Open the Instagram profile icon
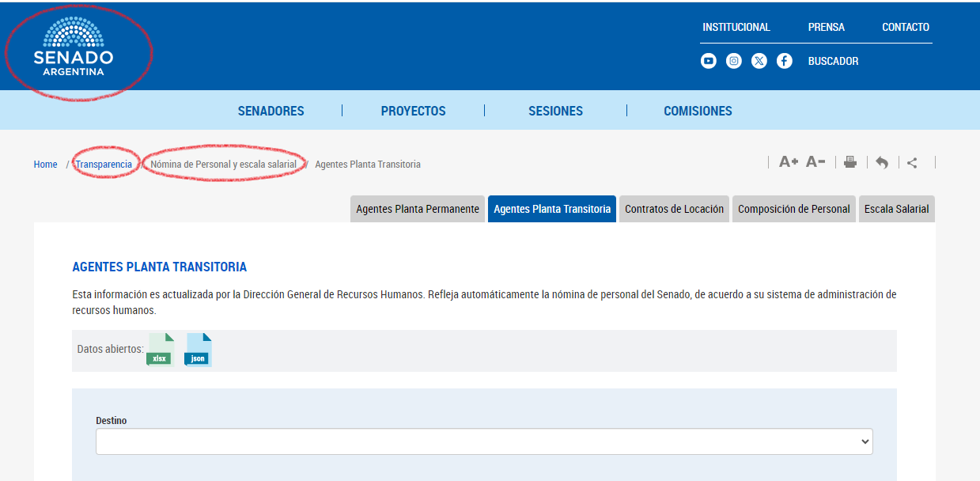Viewport: 980px width, 481px height. [734, 61]
